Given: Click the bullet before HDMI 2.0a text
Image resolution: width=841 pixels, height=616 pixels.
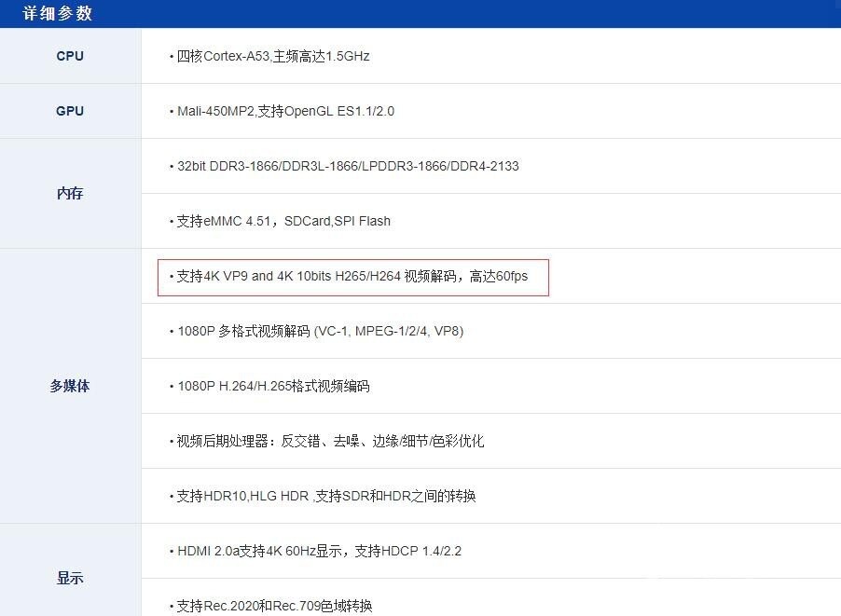Looking at the screenshot, I should (172, 551).
